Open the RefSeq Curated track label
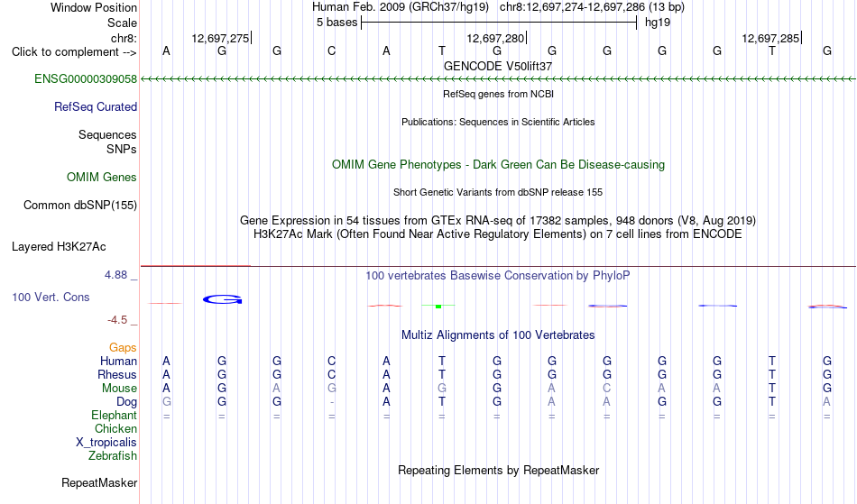Image resolution: width=857 pixels, height=504 pixels. pos(95,106)
